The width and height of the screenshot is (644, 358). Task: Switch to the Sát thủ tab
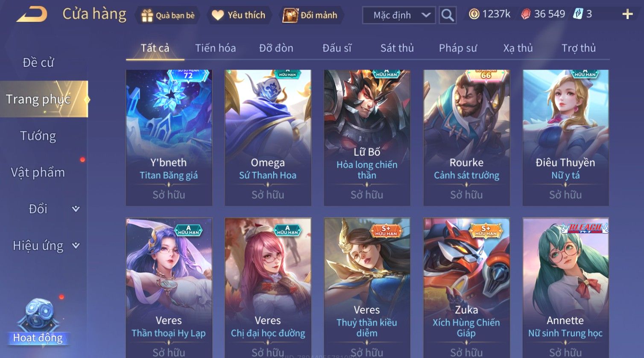(397, 48)
